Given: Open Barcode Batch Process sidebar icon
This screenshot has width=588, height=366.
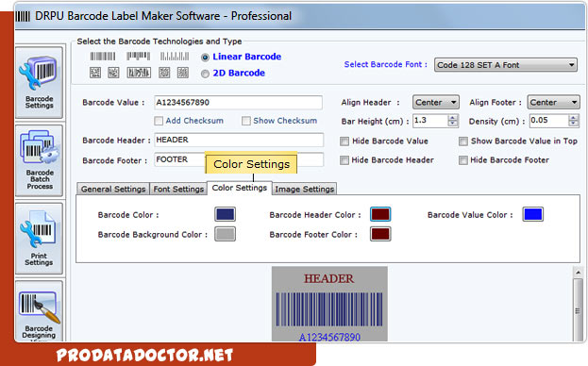Looking at the screenshot, I should coord(39,160).
